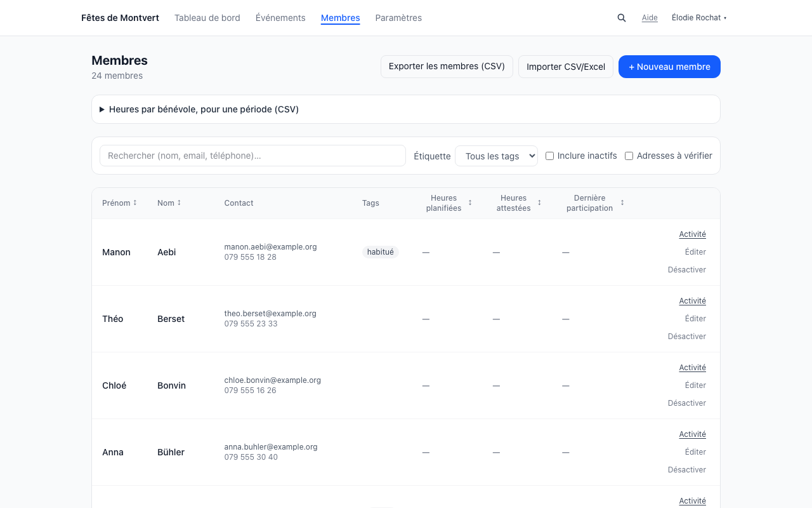
Task: Add a new member with Nouveau membre
Action: [x=669, y=67]
